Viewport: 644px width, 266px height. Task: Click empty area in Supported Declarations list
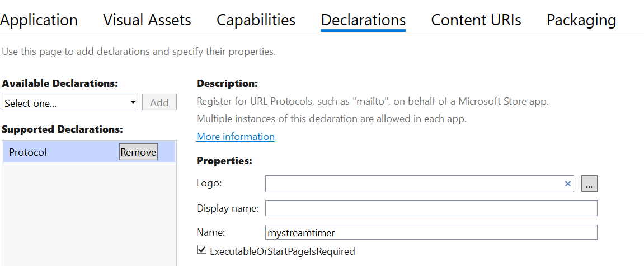89,214
